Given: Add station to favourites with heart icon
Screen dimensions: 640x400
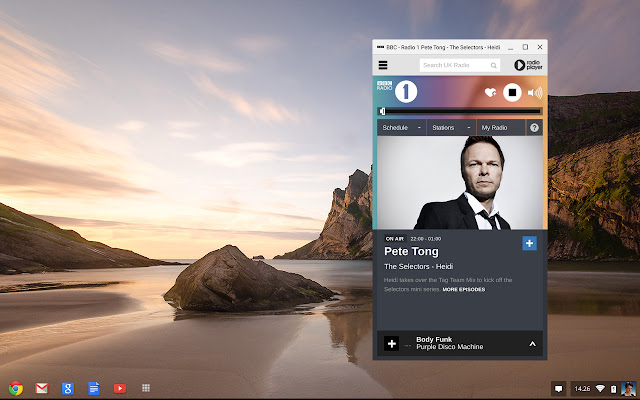Looking at the screenshot, I should 490,93.
